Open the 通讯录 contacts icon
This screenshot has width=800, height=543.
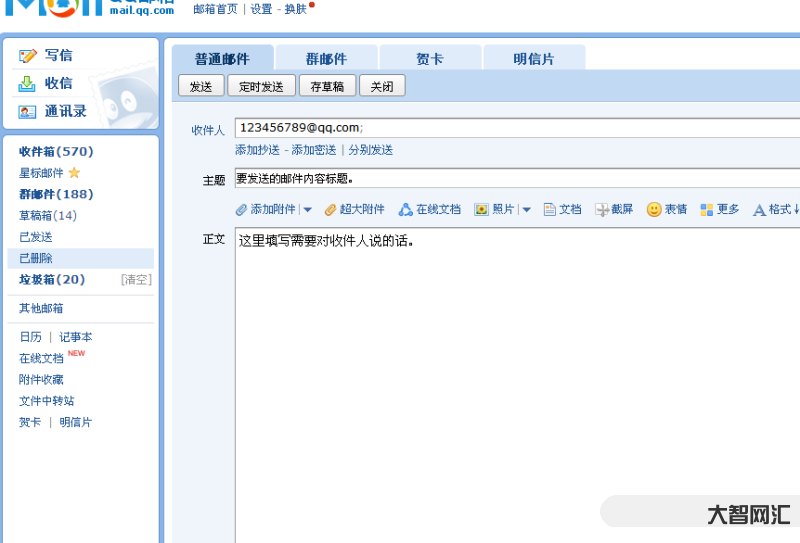pos(28,112)
